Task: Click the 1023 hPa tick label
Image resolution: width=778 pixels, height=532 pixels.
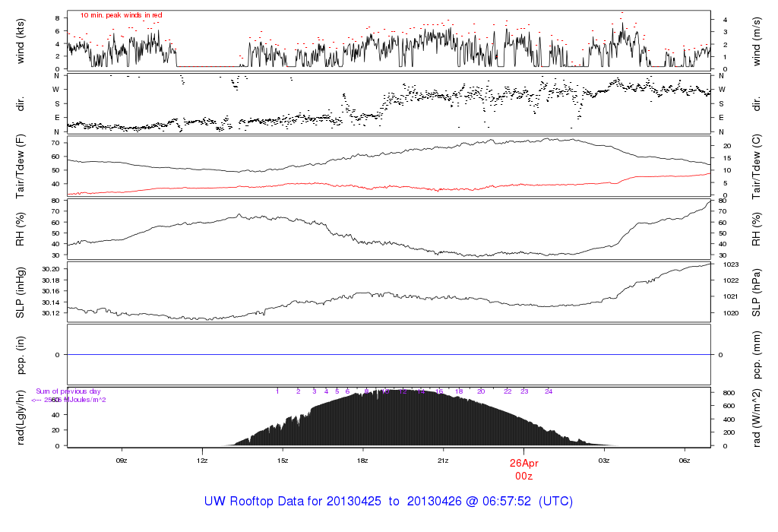Action: [x=722, y=264]
